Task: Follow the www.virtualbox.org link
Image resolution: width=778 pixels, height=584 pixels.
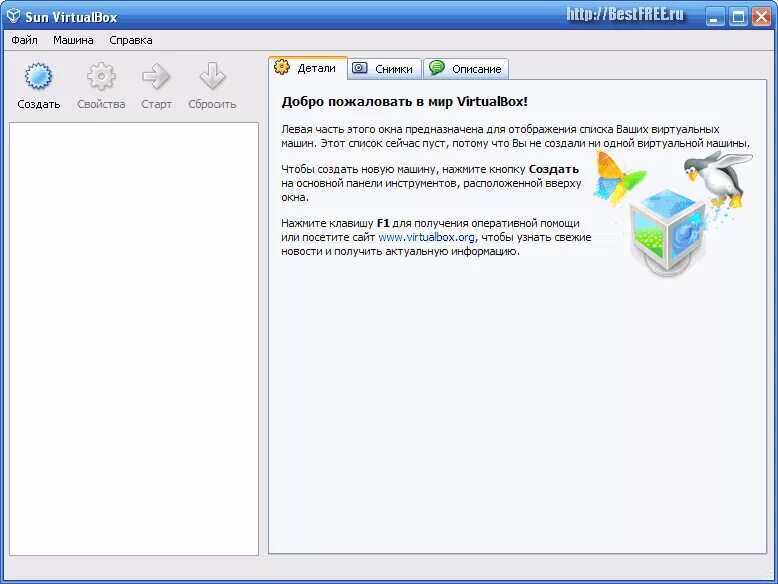Action: click(426, 237)
